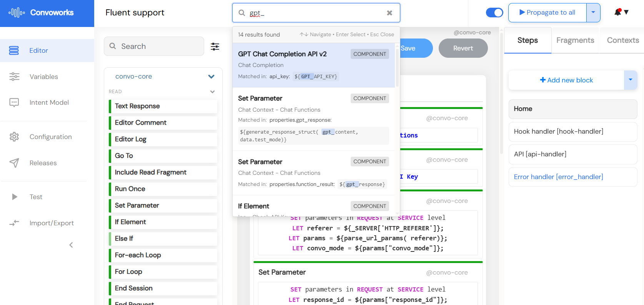Click Fluent support service title
The width and height of the screenshot is (644, 305).
[x=135, y=13]
